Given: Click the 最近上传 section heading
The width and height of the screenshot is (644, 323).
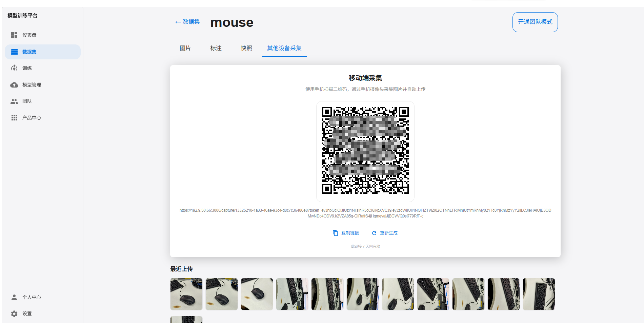Looking at the screenshot, I should point(182,269).
